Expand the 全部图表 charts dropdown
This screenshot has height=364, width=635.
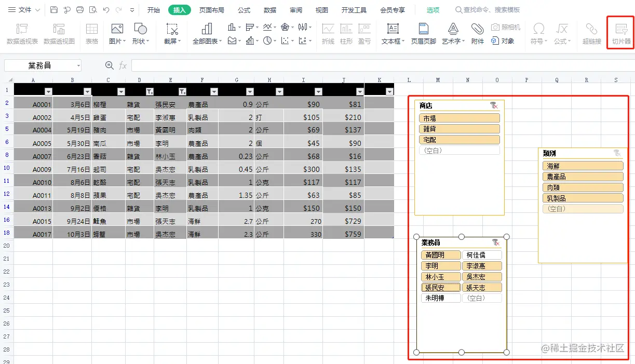click(206, 33)
